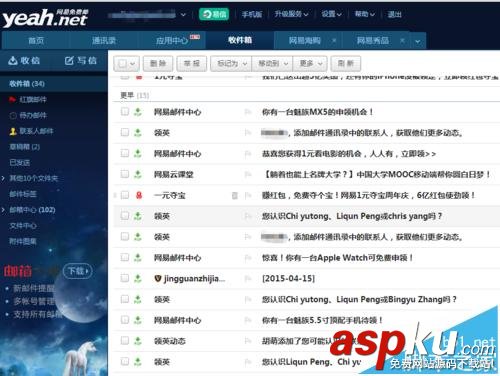
Task: Click green status icon of 领英动态 email
Action: tap(138, 341)
